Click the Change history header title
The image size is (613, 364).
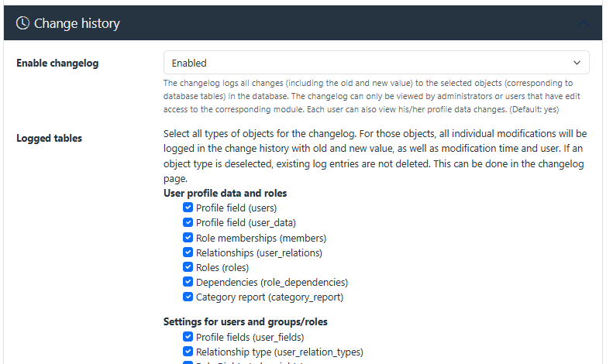[77, 23]
